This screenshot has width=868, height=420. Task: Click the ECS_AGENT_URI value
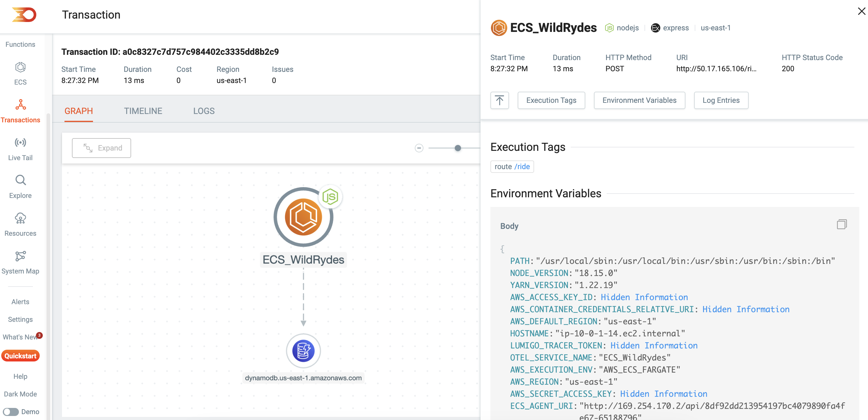click(712, 411)
